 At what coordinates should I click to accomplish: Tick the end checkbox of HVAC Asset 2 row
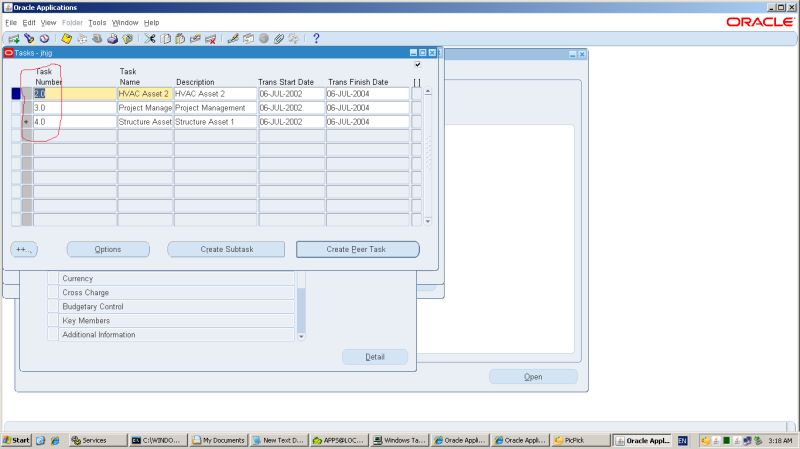417,94
